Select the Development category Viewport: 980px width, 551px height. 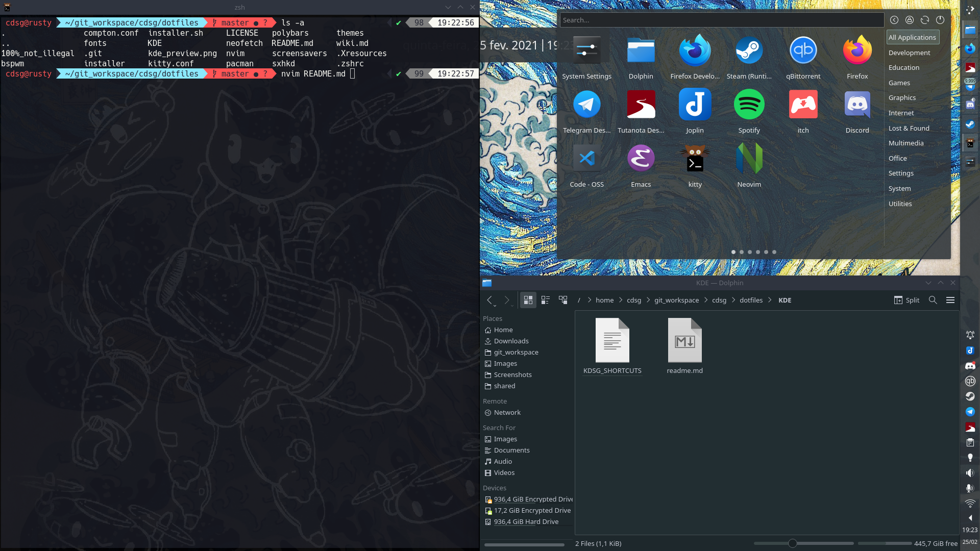tap(909, 53)
